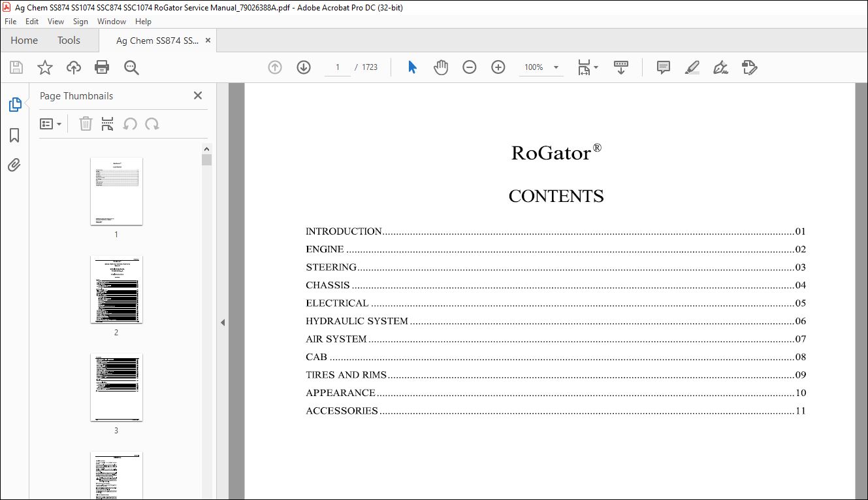Screen dimensions: 868x500
Task: Open the View menu
Action: (56, 22)
